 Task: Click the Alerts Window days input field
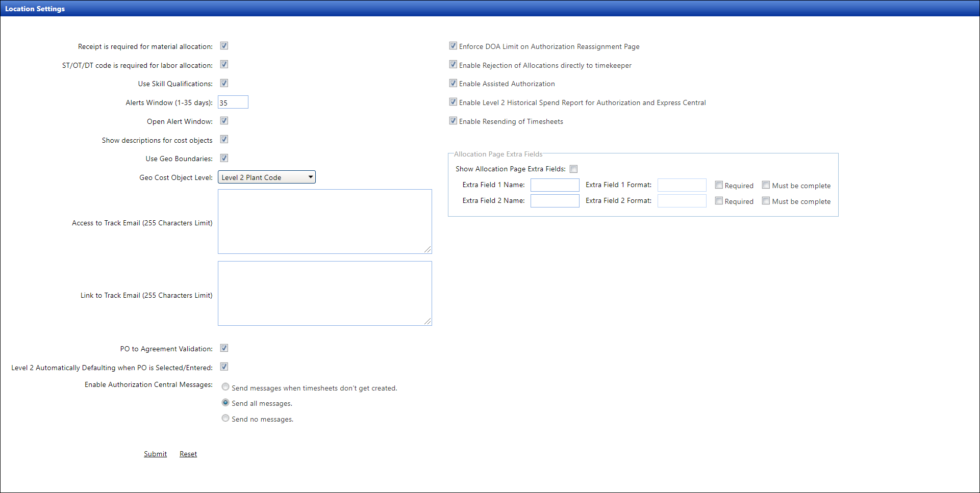233,102
